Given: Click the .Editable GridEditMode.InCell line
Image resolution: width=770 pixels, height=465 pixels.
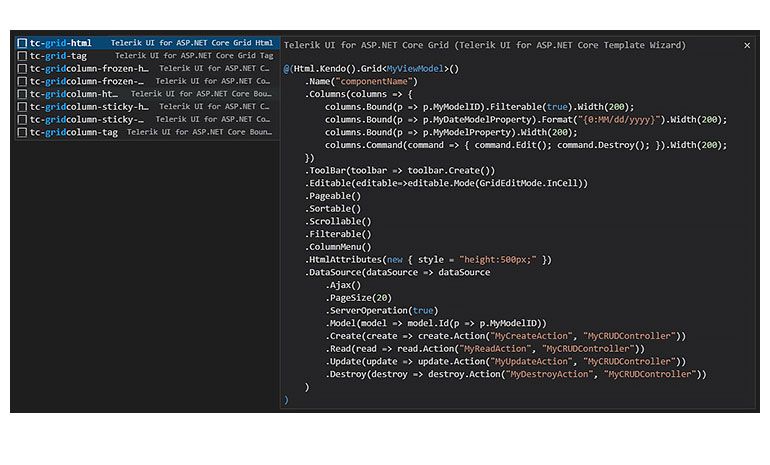Looking at the screenshot, I should click(446, 184).
